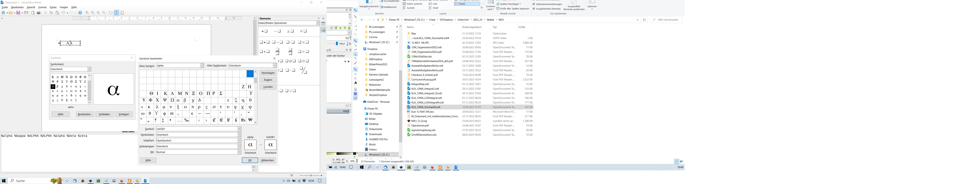Toggle Ausgeblendete Elemente checkbox in Explorer ribbon
Viewport: 980px width, 184px height.
coord(534,9)
